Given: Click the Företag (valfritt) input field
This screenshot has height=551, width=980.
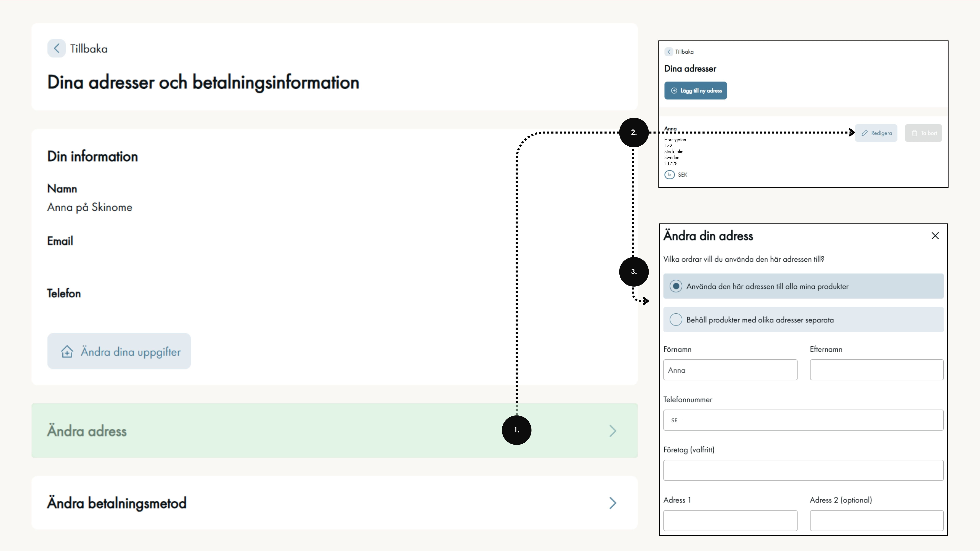Looking at the screenshot, I should click(803, 470).
